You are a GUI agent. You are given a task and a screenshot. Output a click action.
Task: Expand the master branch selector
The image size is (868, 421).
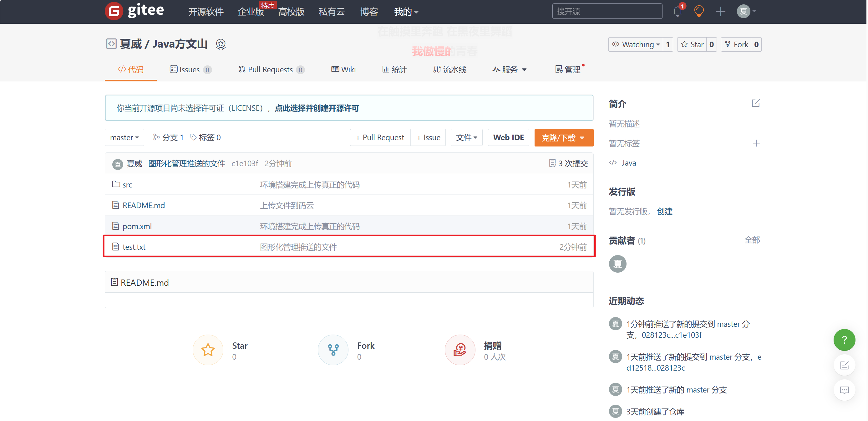(124, 137)
